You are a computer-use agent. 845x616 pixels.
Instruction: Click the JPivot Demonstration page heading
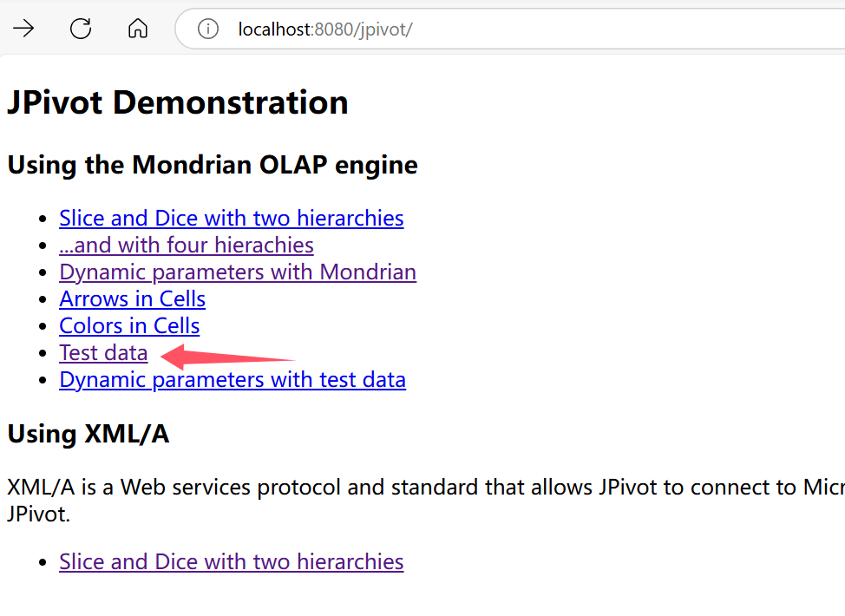pyautogui.click(x=178, y=102)
